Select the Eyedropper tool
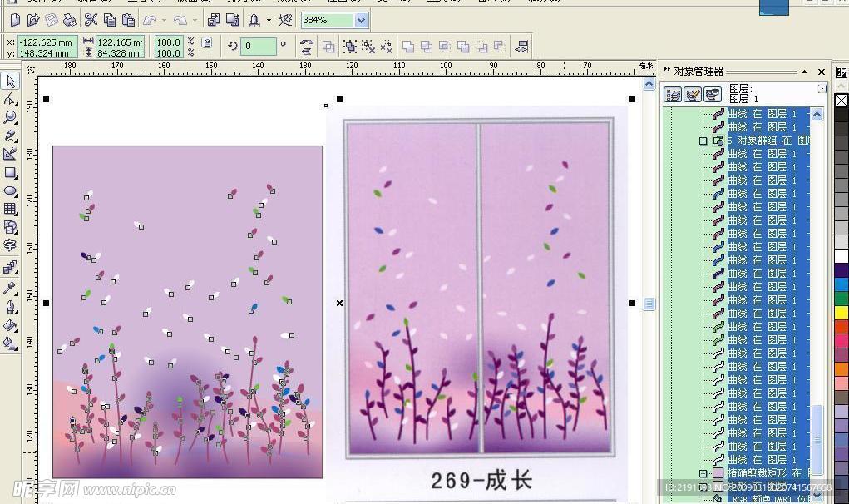849x504 pixels. [10, 289]
